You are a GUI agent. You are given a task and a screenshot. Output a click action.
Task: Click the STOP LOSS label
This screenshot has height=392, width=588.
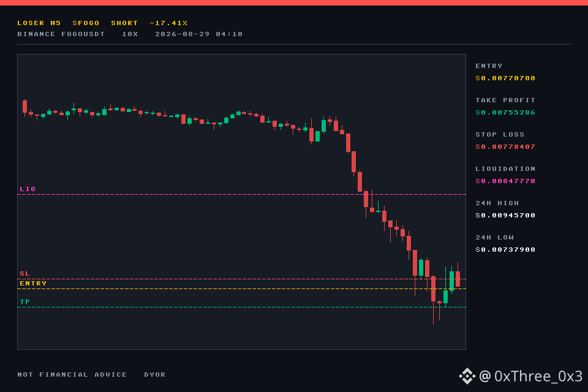click(500, 134)
